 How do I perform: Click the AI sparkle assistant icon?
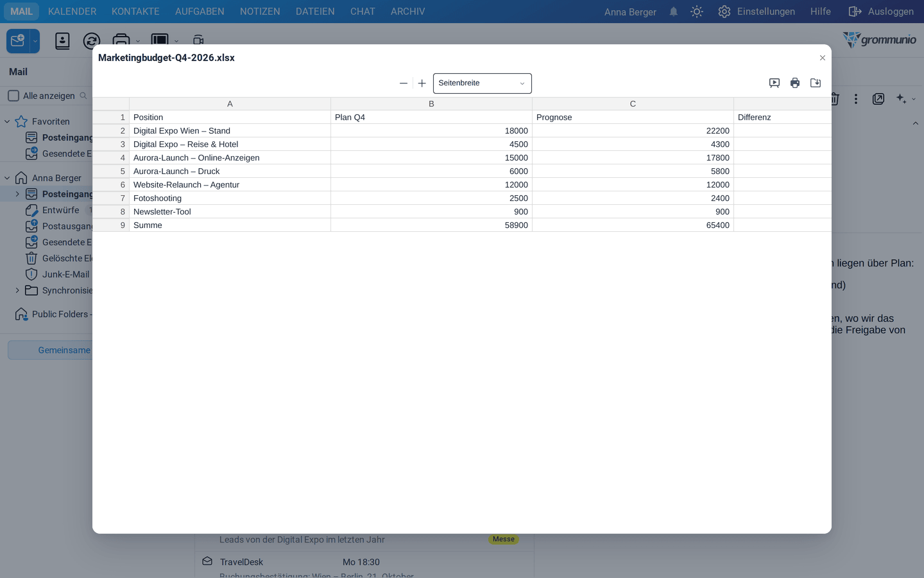point(902,99)
